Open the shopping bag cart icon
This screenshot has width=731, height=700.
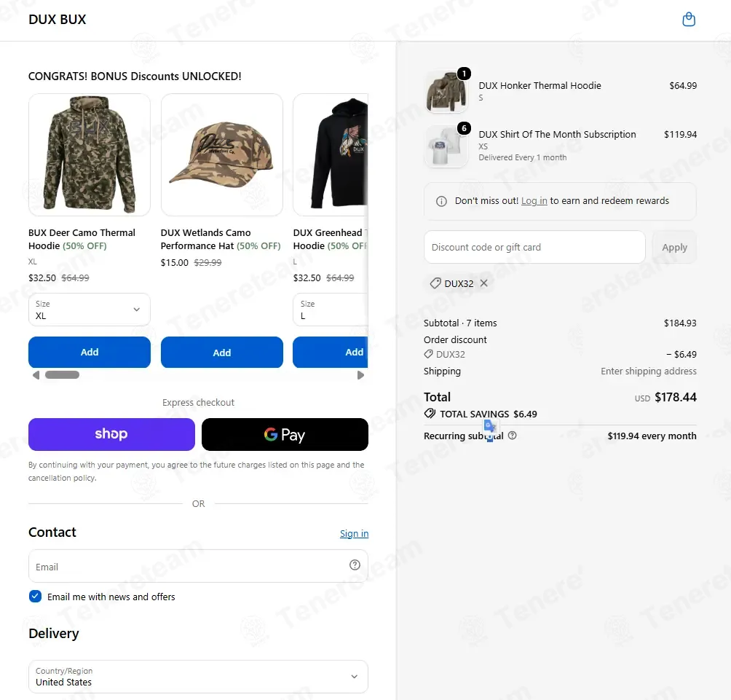point(689,19)
